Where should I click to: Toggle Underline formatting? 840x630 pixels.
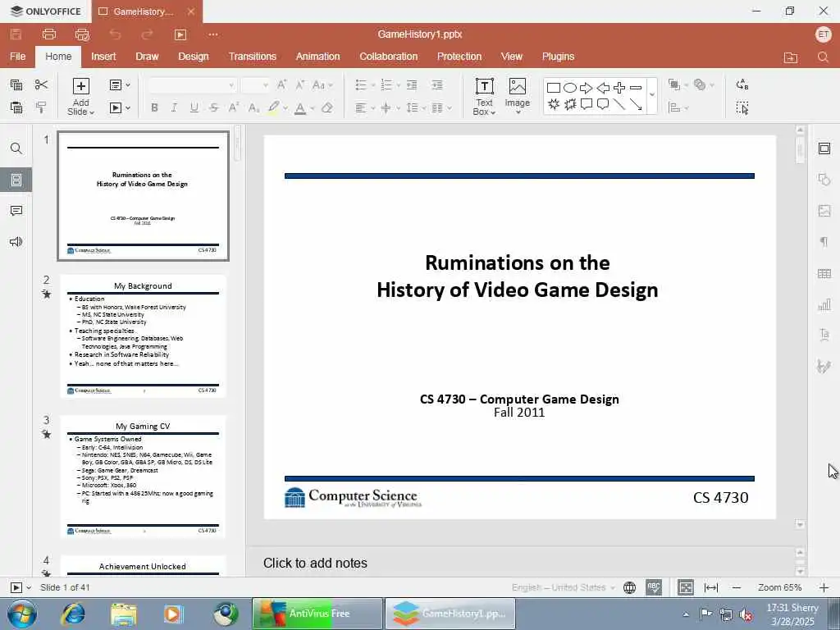click(194, 107)
